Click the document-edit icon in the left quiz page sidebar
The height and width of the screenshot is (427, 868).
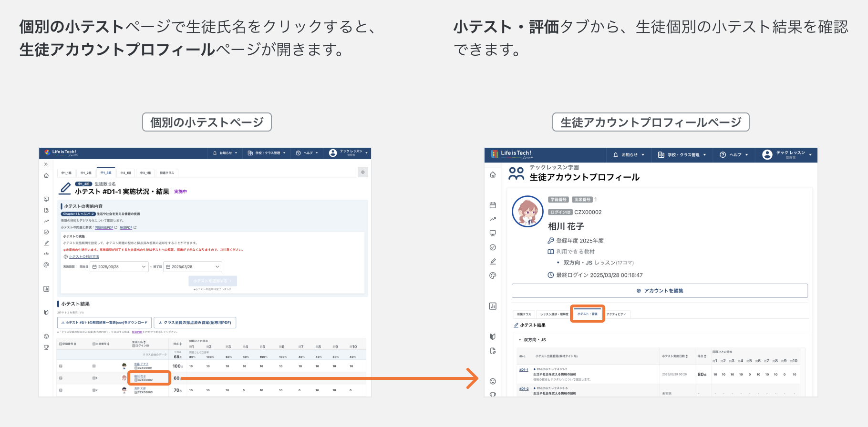(46, 210)
